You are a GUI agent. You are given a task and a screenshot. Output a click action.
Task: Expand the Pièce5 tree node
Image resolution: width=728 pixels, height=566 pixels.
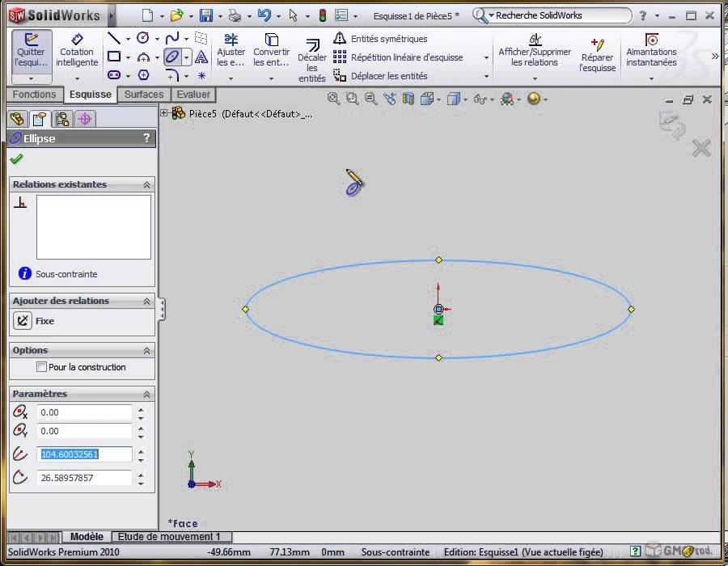pyautogui.click(x=164, y=112)
